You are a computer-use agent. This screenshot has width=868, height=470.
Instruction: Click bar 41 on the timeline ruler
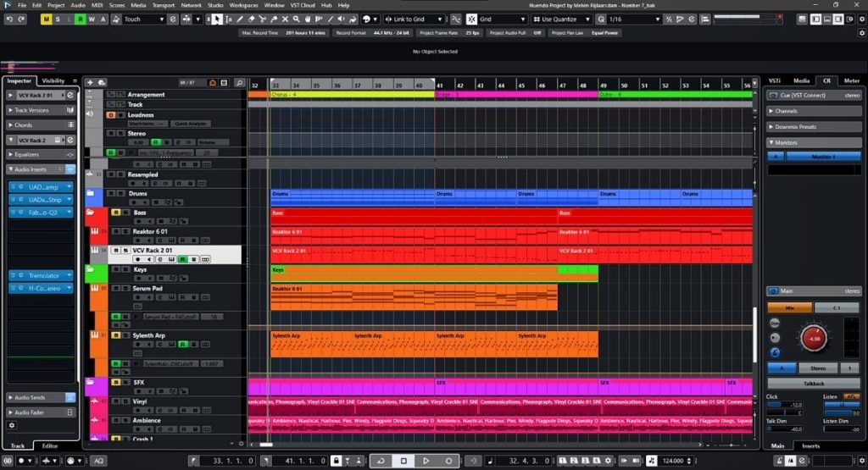point(439,86)
